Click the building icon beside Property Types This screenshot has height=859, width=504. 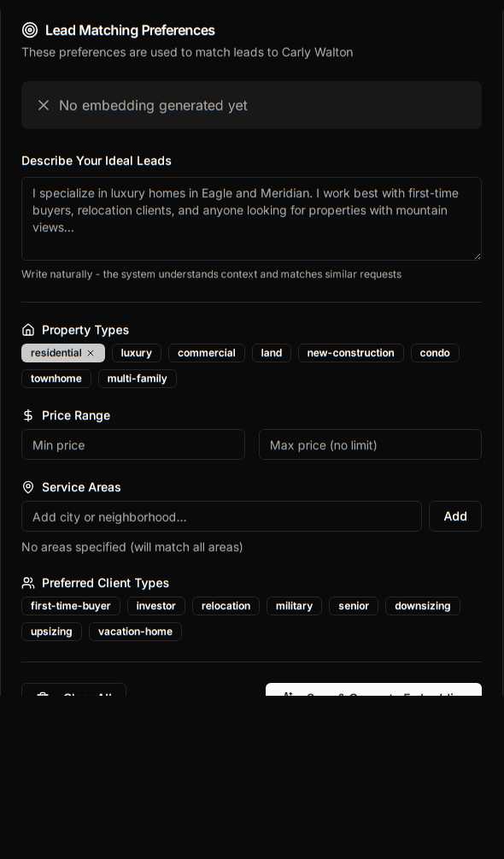coord(28,330)
